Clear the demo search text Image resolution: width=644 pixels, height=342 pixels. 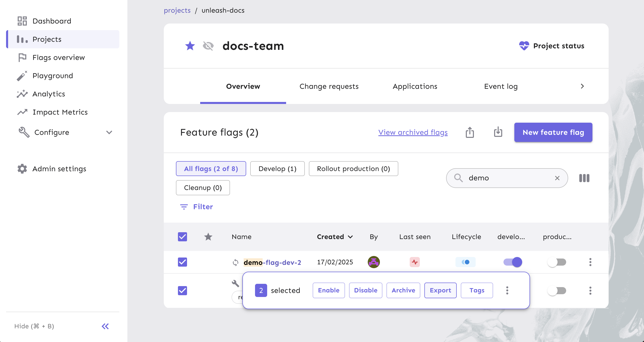pyautogui.click(x=557, y=178)
